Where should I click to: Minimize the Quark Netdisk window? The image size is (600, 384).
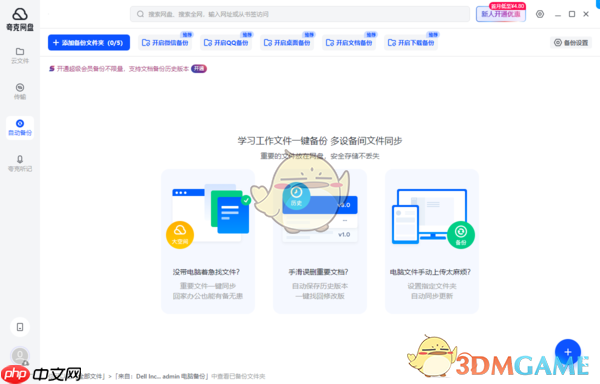(558, 15)
